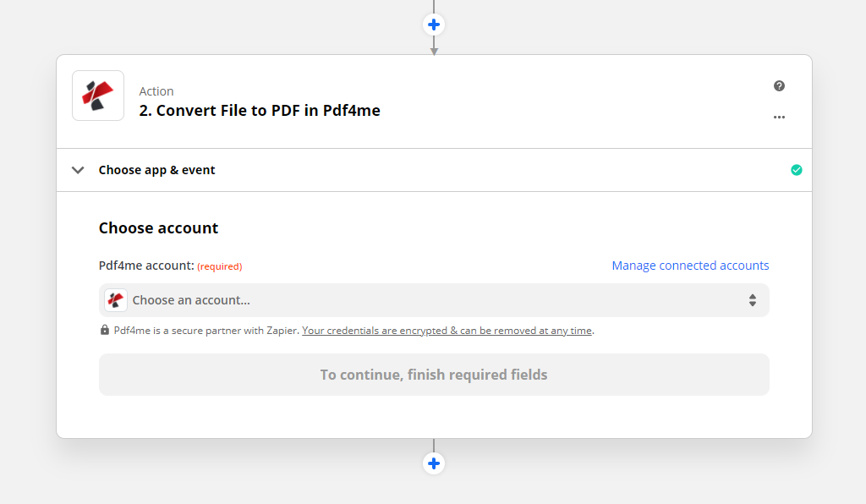Click the "Action" label above the title
The height and width of the screenshot is (504, 866).
[156, 90]
